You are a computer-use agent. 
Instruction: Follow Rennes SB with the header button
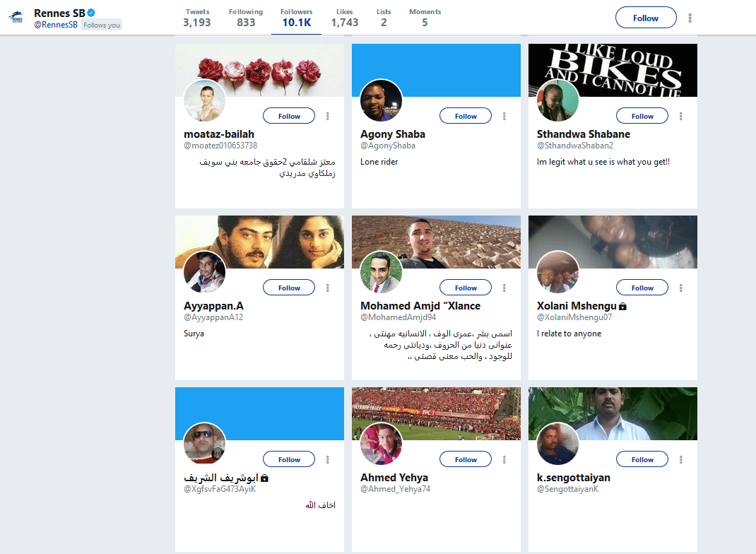646,18
